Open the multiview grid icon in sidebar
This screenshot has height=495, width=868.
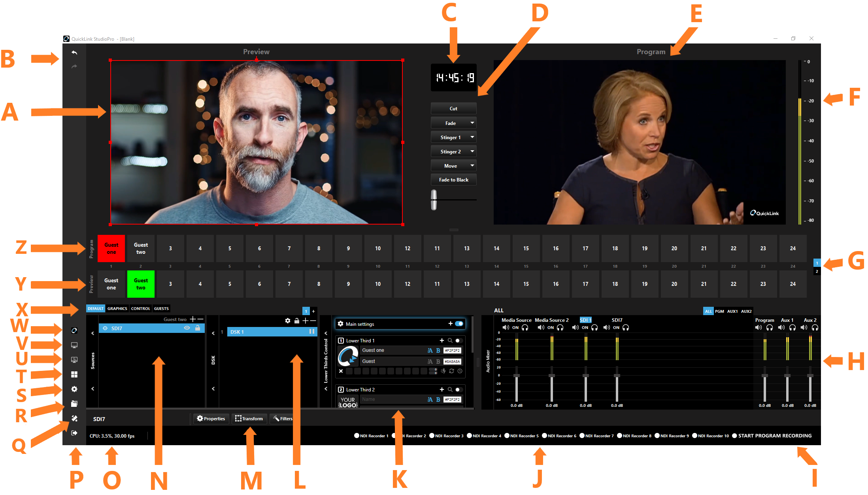[x=74, y=374]
